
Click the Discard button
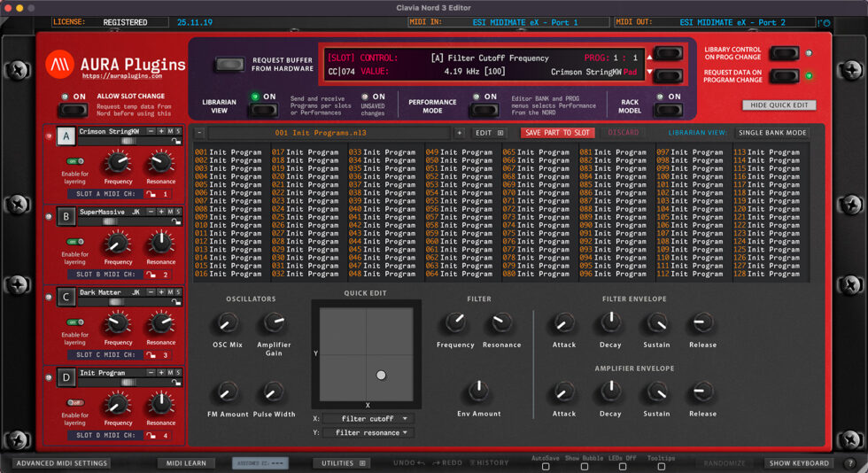tap(624, 133)
